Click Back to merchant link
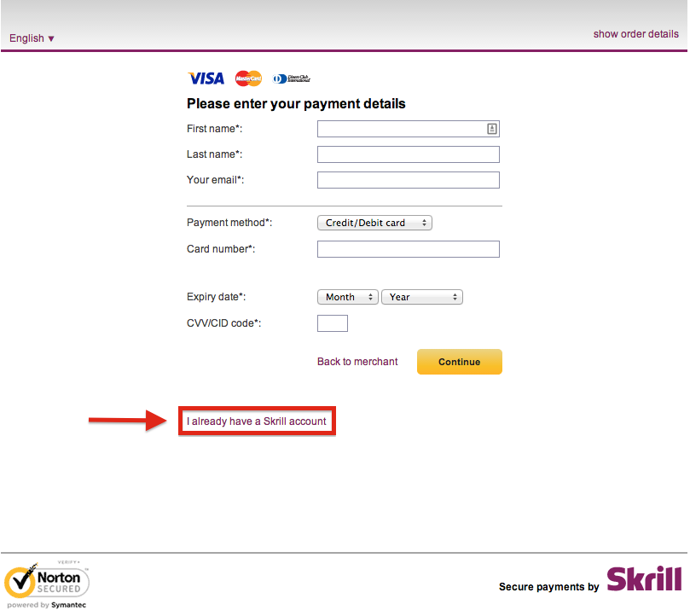Image resolution: width=690 pixels, height=616 pixels. click(x=357, y=362)
